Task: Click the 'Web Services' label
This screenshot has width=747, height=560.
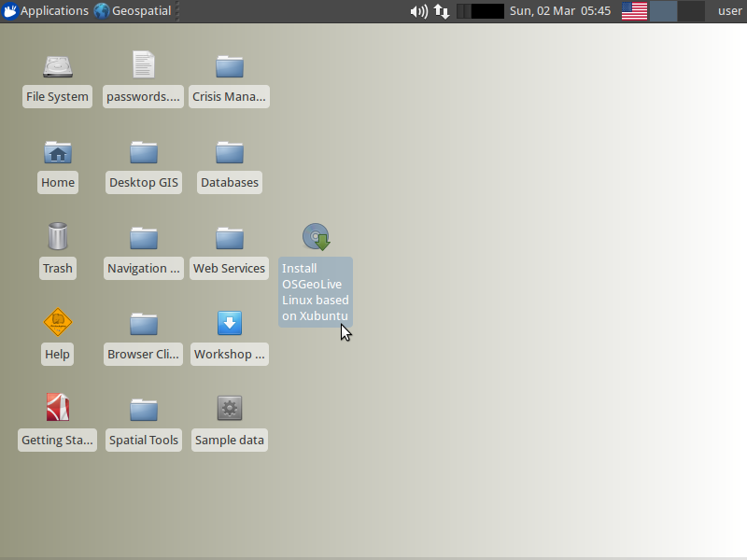Action: pyautogui.click(x=229, y=268)
